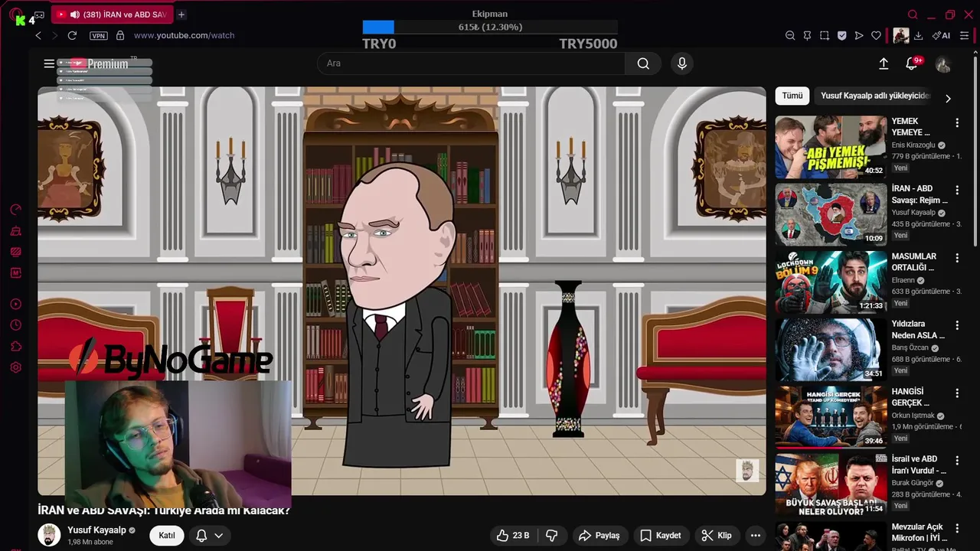
Task: Open more actions three-dot menu under video
Action: (x=756, y=536)
